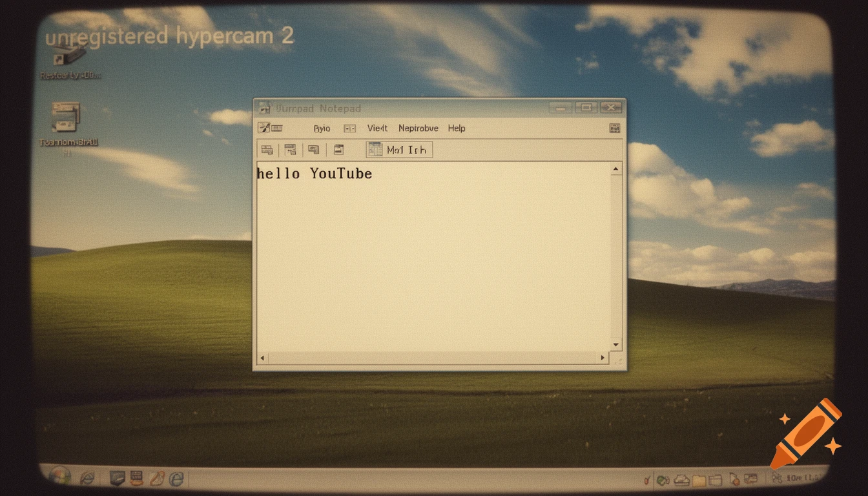
Task: Click the blue e icon ending the quick launch
Action: (176, 479)
